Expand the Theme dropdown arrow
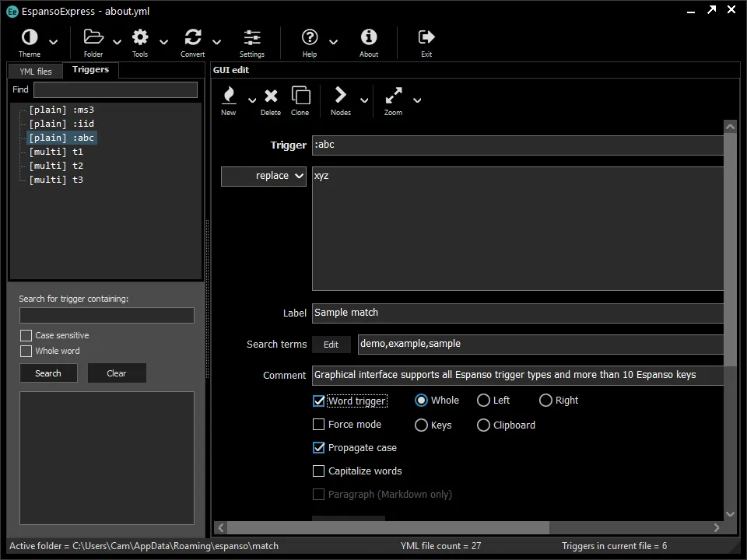The width and height of the screenshot is (747, 560). tap(54, 42)
